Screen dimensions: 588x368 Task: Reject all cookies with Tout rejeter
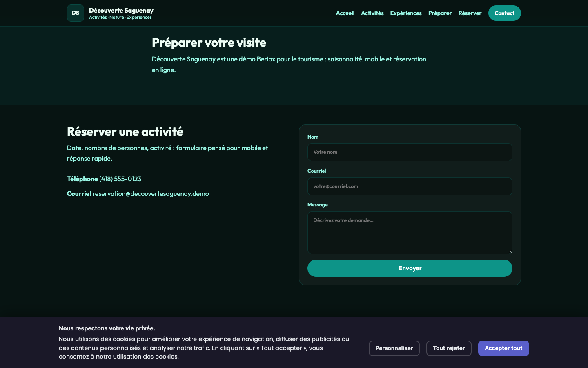tap(449, 348)
